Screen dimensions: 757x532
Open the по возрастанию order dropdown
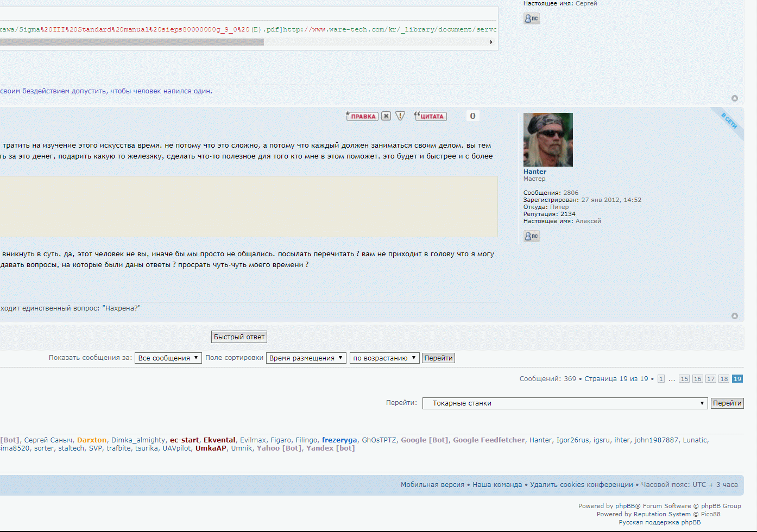coord(384,358)
